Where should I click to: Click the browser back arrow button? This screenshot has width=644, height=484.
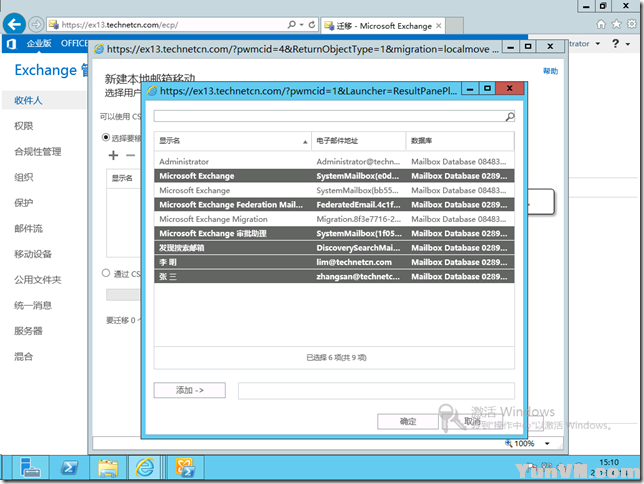[14, 25]
